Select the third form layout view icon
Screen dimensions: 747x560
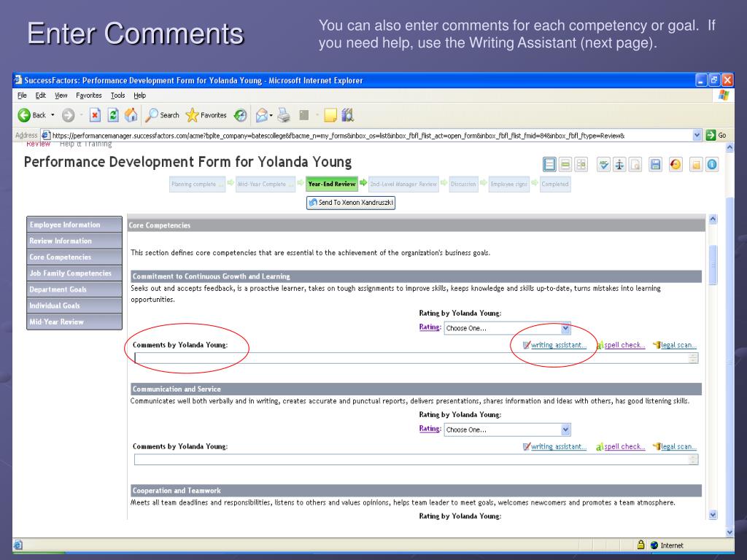581,165
